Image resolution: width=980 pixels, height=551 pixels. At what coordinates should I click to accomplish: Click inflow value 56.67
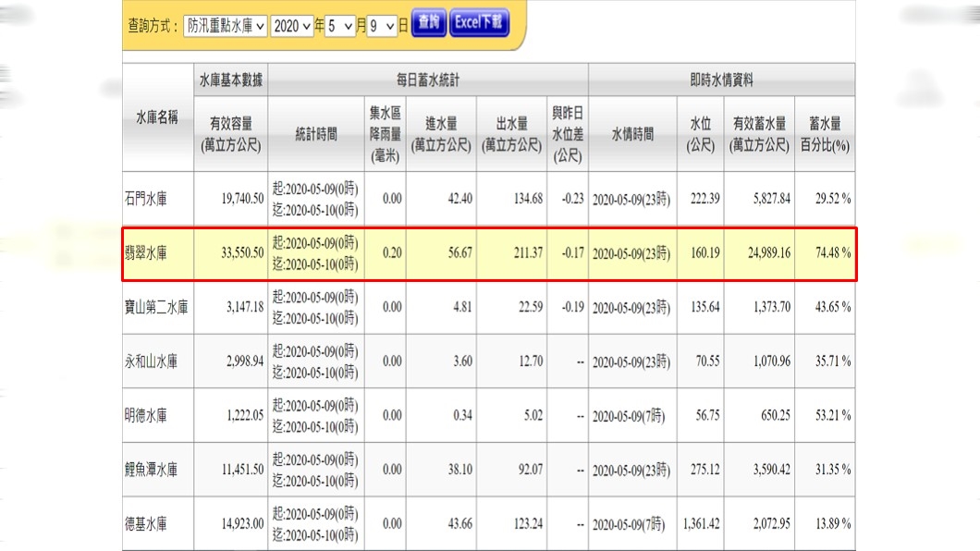pos(460,253)
